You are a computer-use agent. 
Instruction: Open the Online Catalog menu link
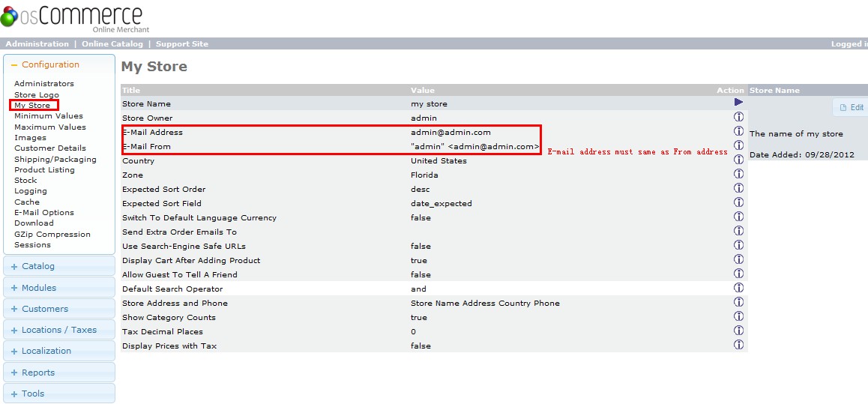pos(112,44)
